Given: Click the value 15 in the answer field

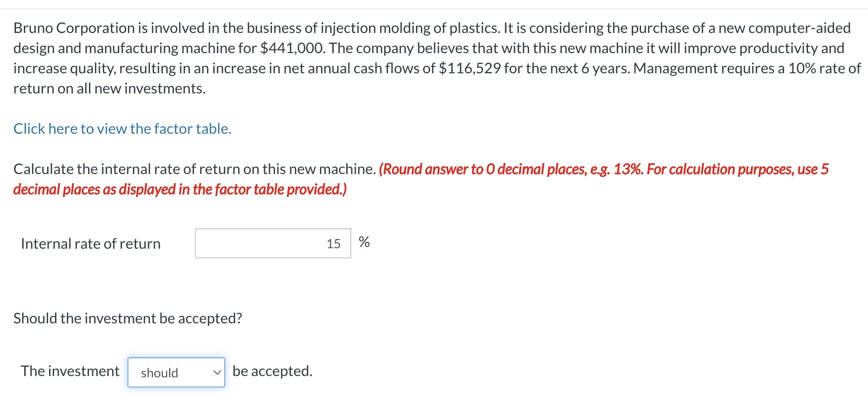Looking at the screenshot, I should pyautogui.click(x=333, y=244).
